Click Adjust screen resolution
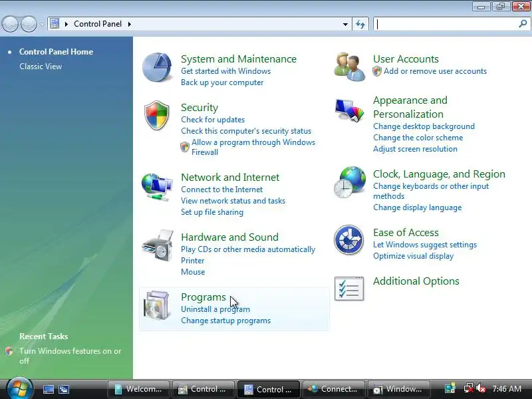 (x=415, y=149)
